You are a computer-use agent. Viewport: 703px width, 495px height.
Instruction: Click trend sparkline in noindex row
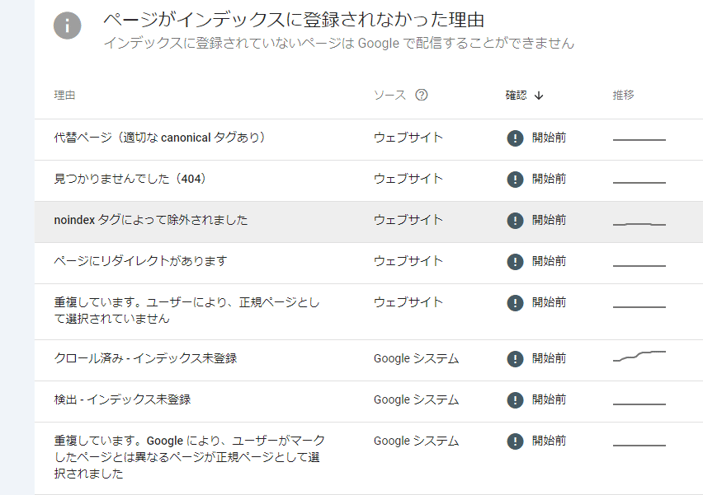(639, 224)
